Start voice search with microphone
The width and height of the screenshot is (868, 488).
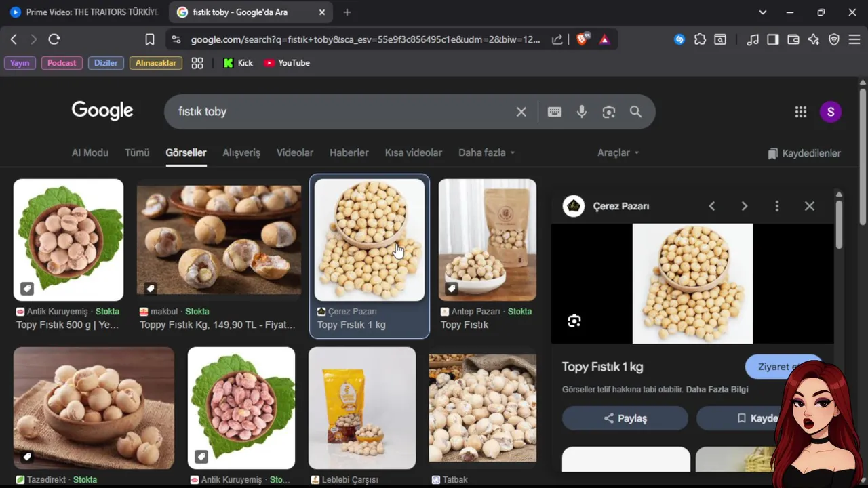tap(582, 112)
